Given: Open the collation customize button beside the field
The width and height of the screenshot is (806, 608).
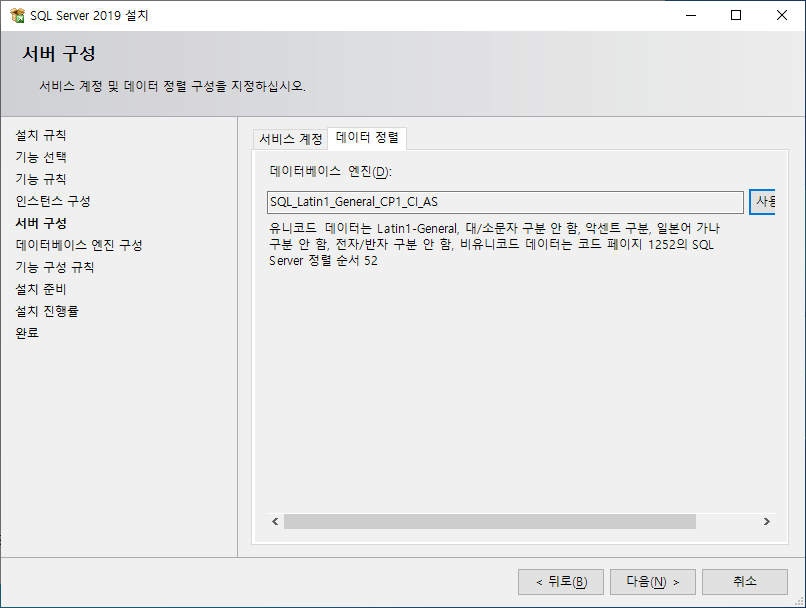Looking at the screenshot, I should click(x=762, y=202).
